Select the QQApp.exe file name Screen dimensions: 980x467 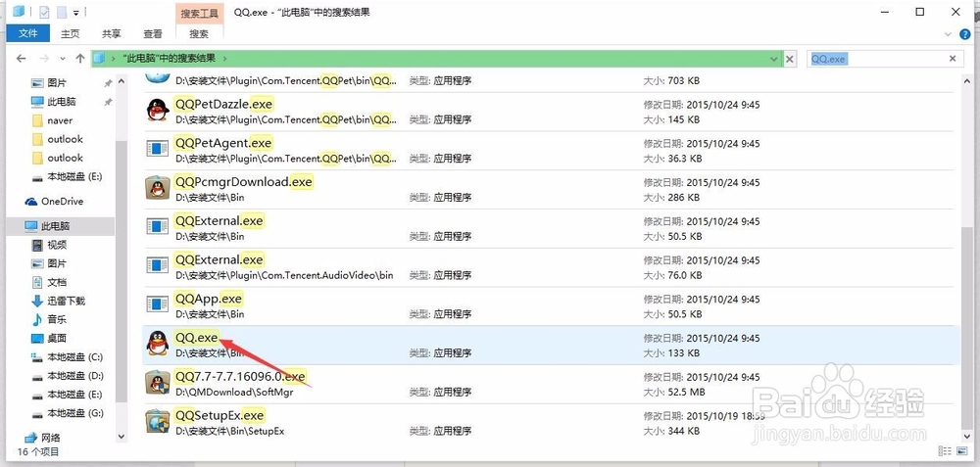point(209,299)
